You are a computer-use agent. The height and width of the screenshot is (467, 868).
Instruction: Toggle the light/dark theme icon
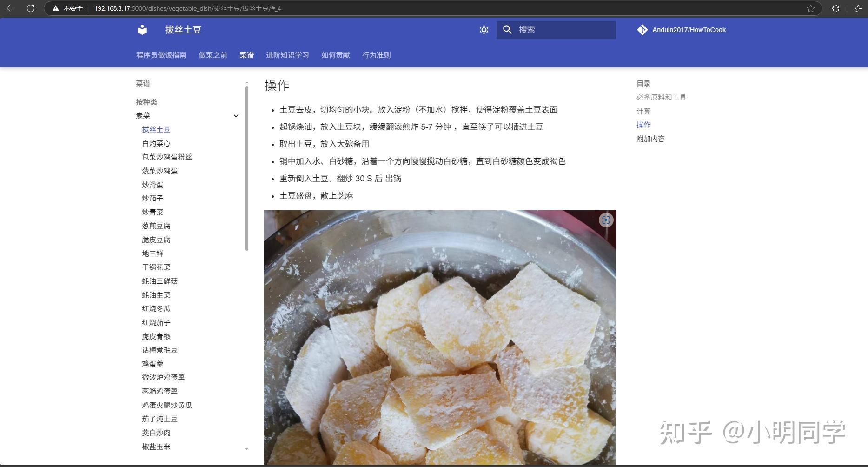(484, 30)
